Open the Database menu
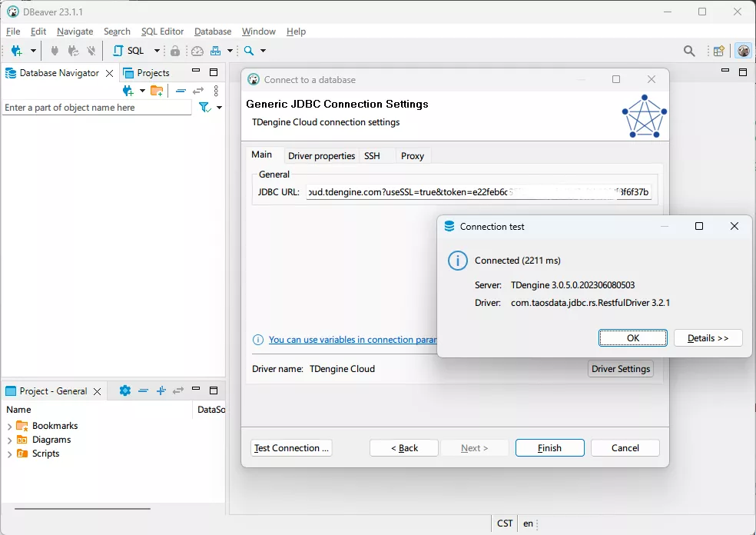This screenshot has width=756, height=535. pyautogui.click(x=213, y=32)
